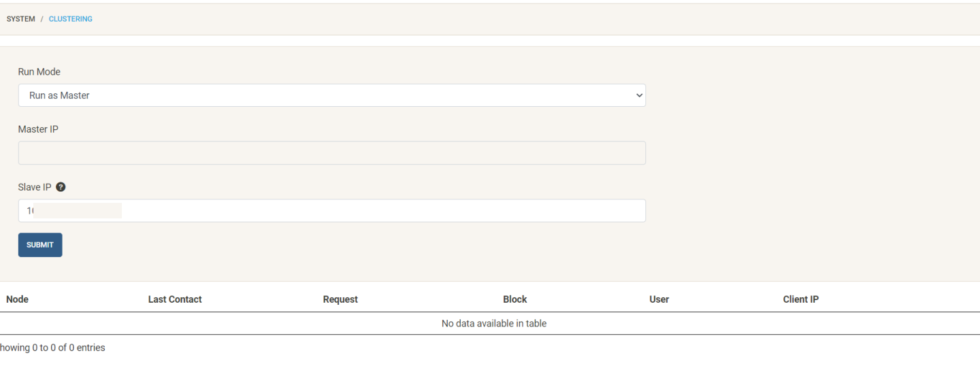Click the Master IP field label
The image size is (980, 381).
coord(38,129)
